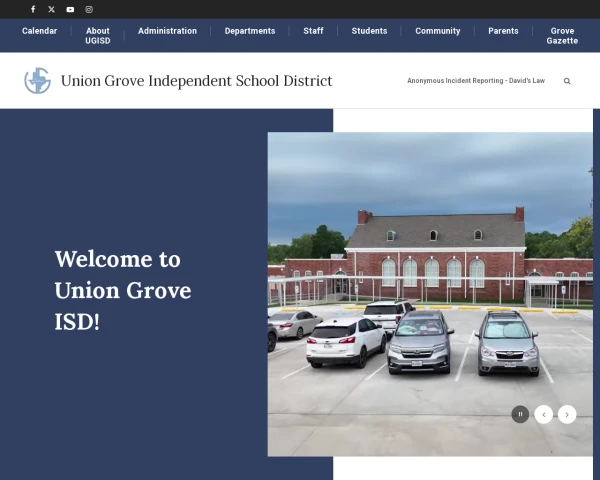Open Anonymous Incident Reporting - David's Law

476,81
